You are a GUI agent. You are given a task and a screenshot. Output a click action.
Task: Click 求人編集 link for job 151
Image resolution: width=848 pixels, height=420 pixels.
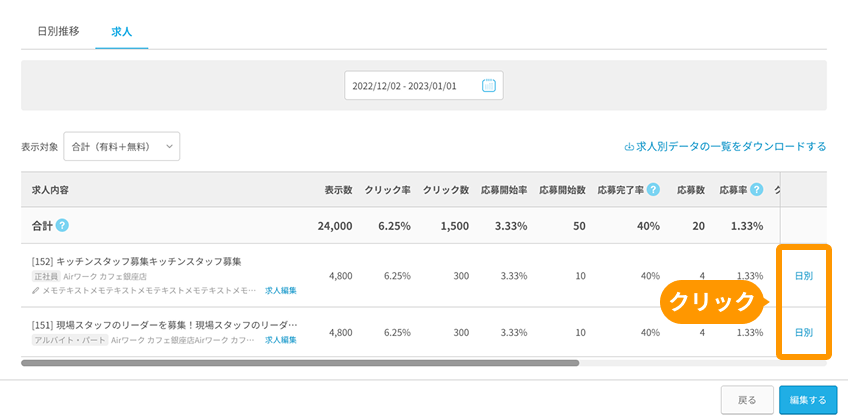click(281, 341)
